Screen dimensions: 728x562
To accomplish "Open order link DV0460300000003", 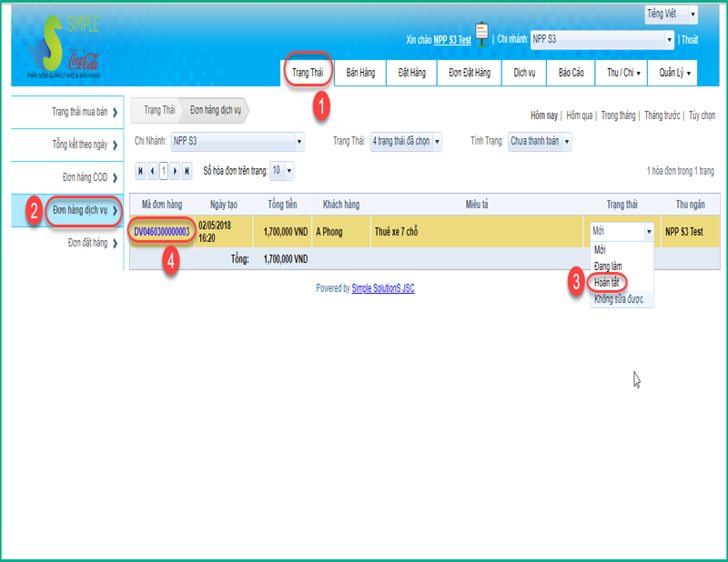I will (x=161, y=232).
